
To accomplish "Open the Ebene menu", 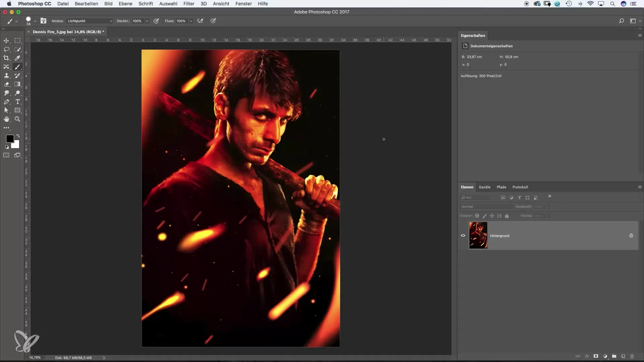I will point(125,4).
